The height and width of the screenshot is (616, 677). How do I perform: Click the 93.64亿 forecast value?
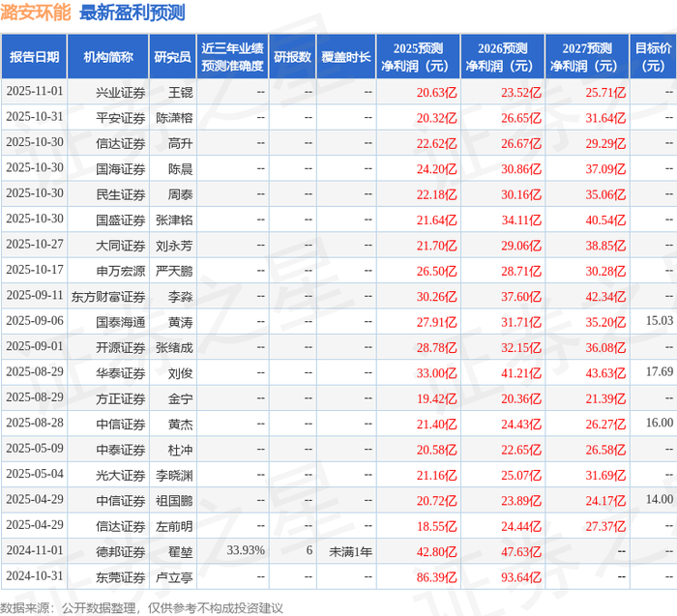coord(521,577)
